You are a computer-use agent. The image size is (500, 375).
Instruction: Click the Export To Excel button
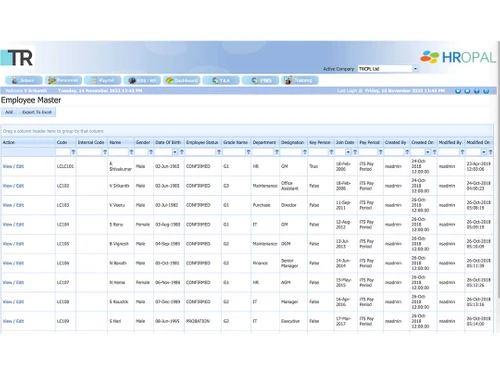pos(37,112)
